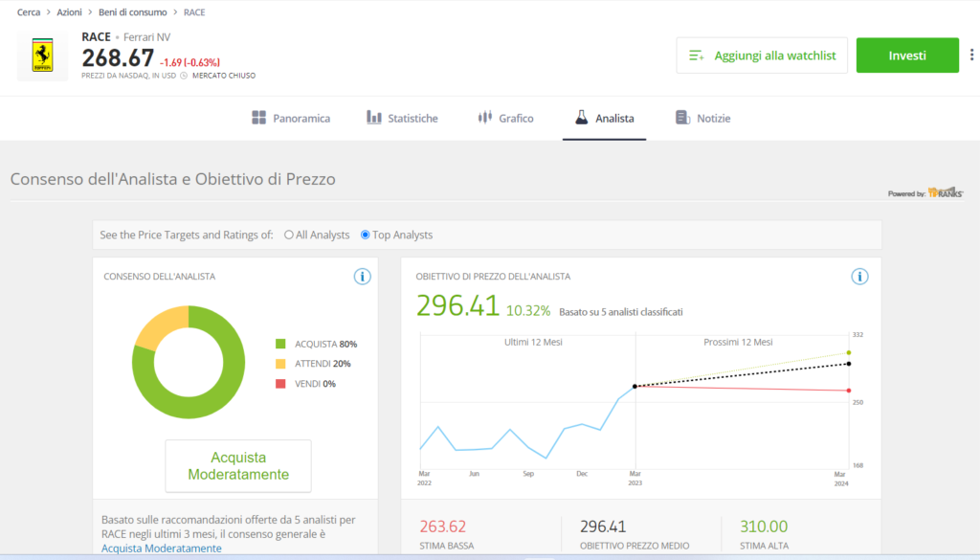Click the Acquista Moderatamente box
The image size is (980, 560).
238,465
